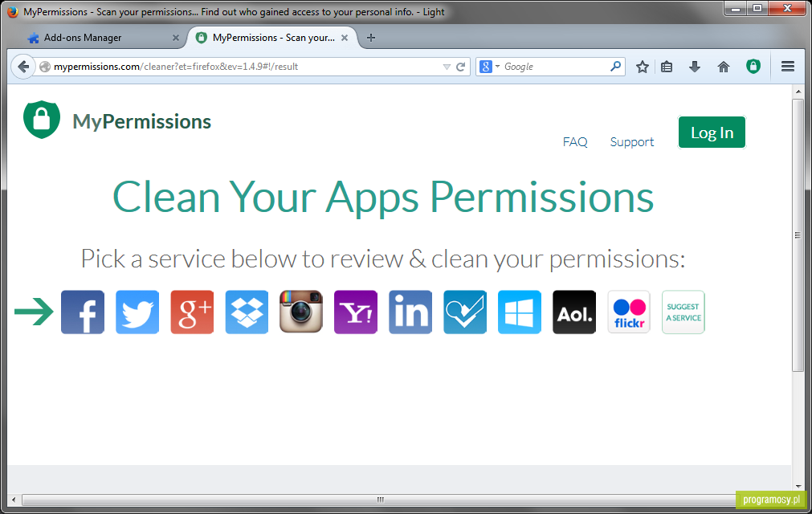Open the downloads arrow icon

click(x=695, y=66)
